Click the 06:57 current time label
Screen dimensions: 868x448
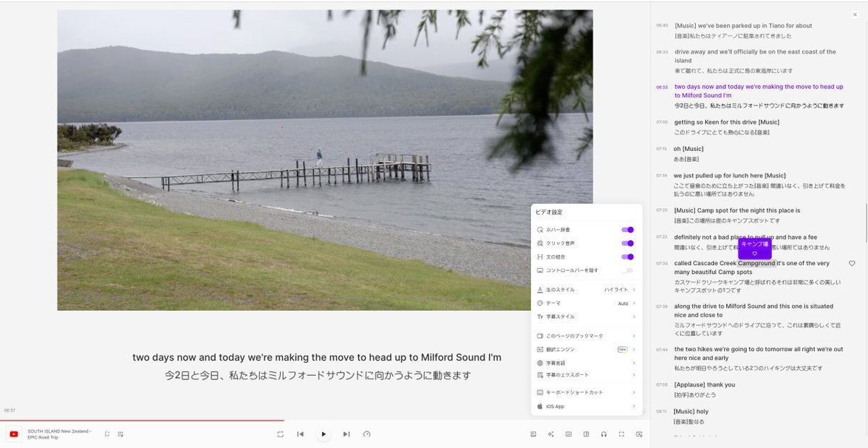pos(9,410)
